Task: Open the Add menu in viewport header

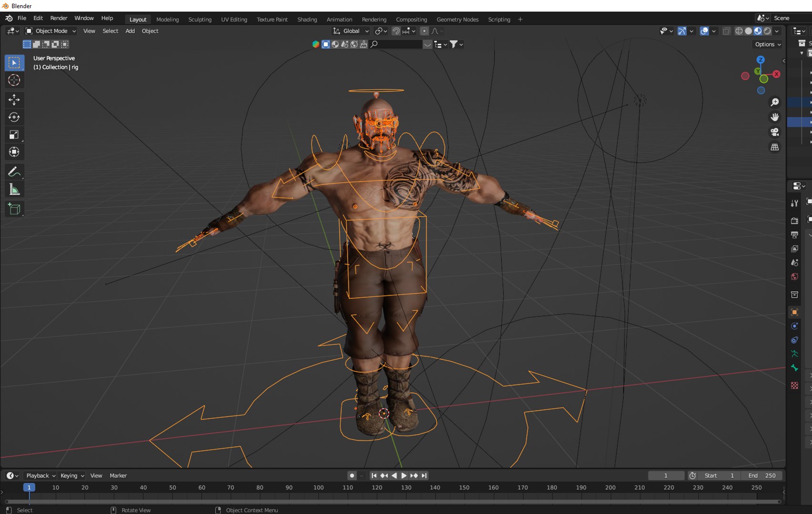Action: coord(130,31)
